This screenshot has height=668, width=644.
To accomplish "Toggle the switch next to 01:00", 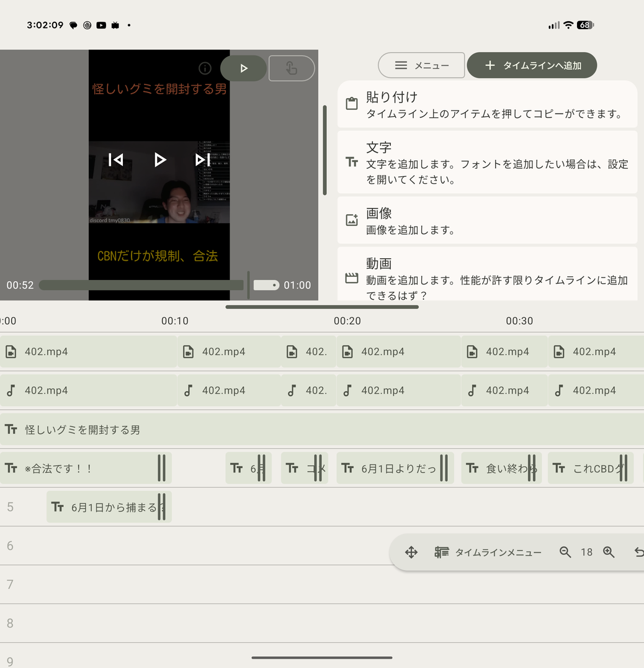I will pyautogui.click(x=266, y=285).
